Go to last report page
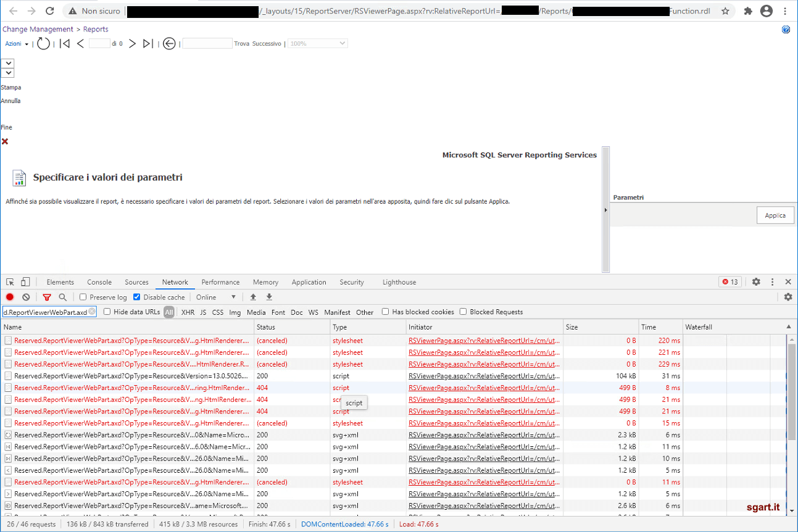Screen dimensions: 798x532 148,43
